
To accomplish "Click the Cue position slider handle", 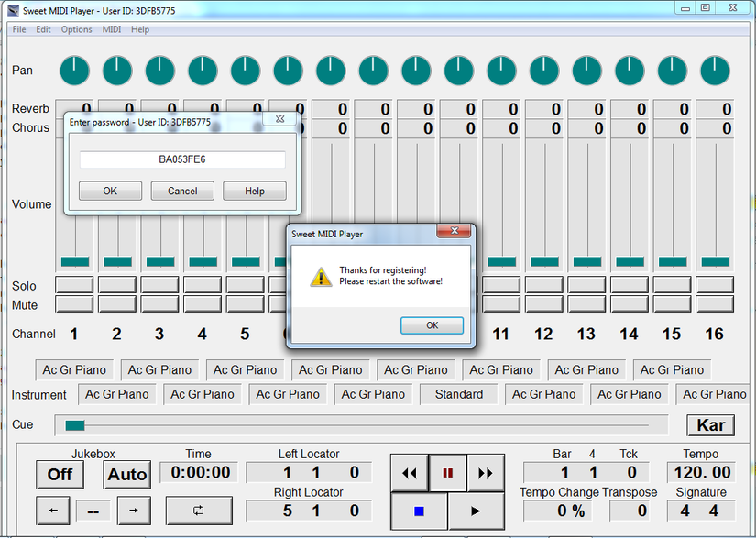I will point(75,425).
